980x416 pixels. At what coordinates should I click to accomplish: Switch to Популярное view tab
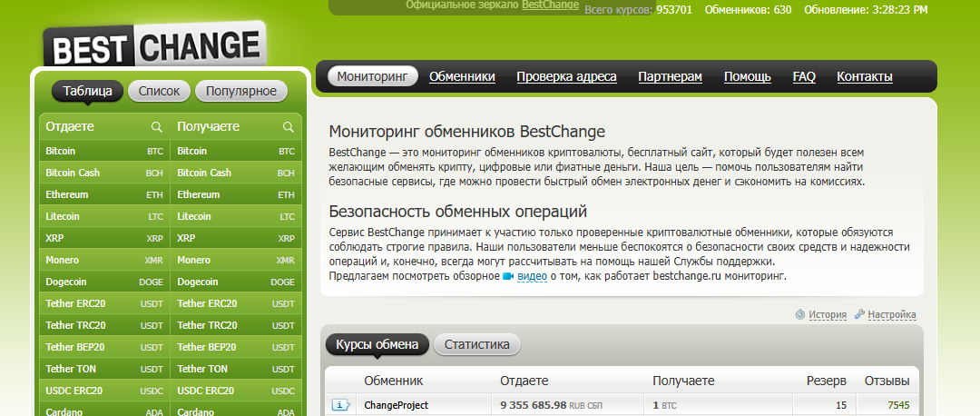(x=241, y=92)
